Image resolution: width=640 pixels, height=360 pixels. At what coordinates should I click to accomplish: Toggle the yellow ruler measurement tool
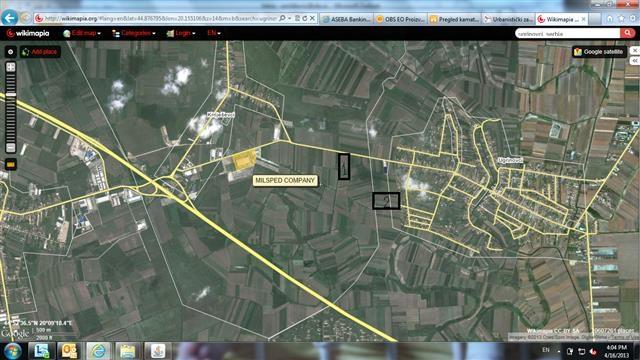pos(11,164)
